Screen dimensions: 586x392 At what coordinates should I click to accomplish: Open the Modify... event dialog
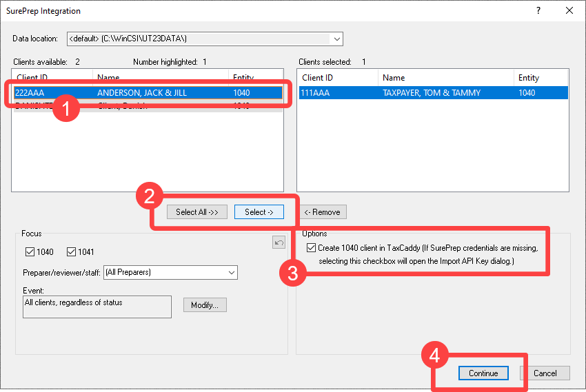205,305
